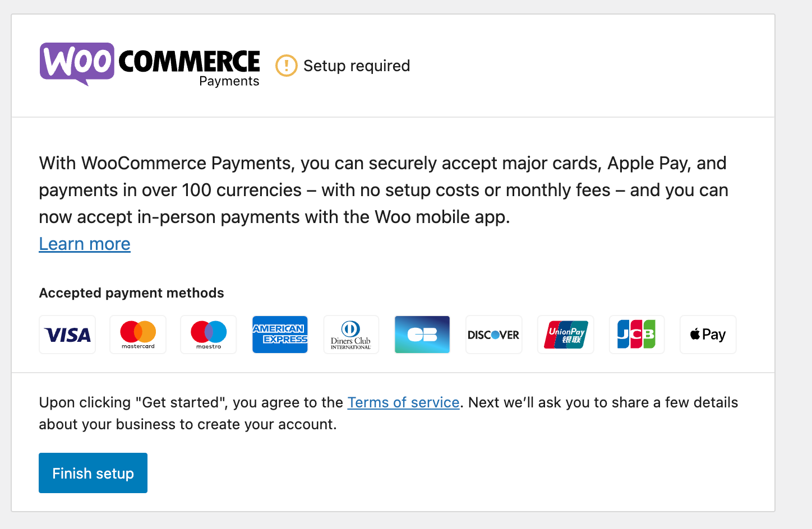The width and height of the screenshot is (812, 529).
Task: Click the Accepted payment methods heading
Action: click(131, 293)
